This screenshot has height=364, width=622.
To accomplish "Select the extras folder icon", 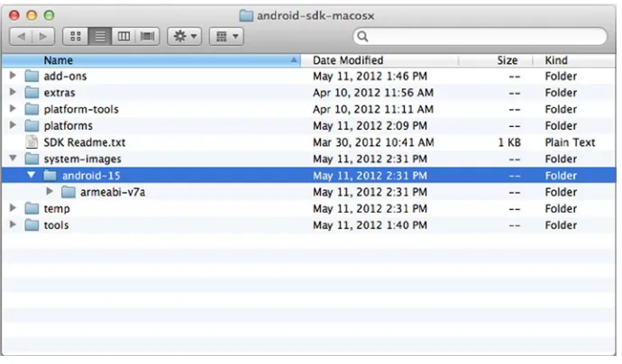I will 32,93.
